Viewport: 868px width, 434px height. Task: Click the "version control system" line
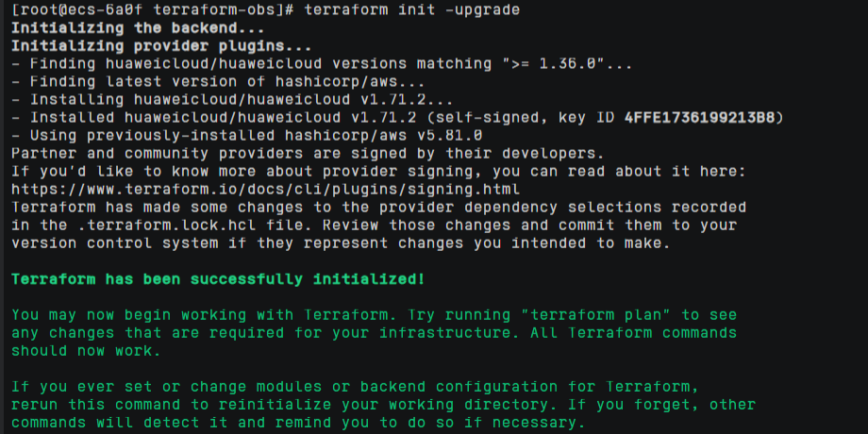click(x=340, y=242)
